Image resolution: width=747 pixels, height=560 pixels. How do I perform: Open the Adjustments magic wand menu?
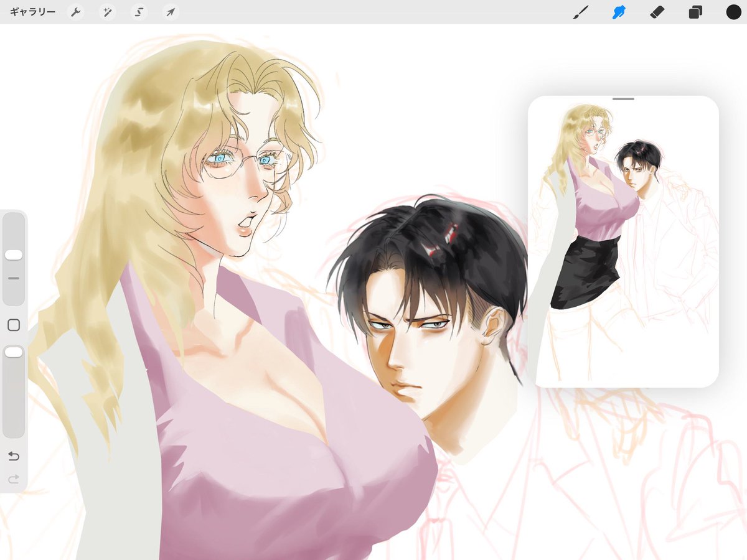pos(107,12)
